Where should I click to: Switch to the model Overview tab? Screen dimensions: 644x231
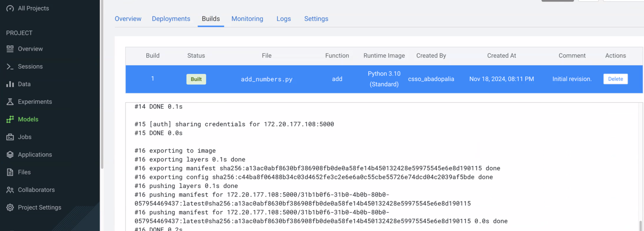point(128,19)
